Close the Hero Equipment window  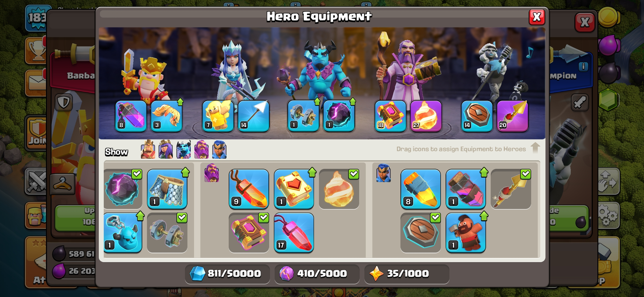(537, 17)
